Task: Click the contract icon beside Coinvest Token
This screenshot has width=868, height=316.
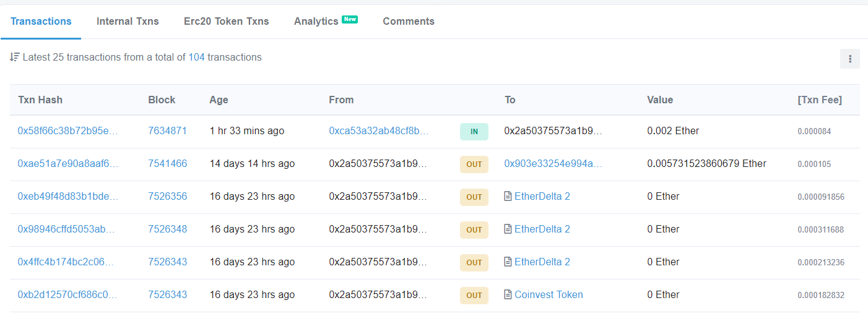Action: (508, 295)
